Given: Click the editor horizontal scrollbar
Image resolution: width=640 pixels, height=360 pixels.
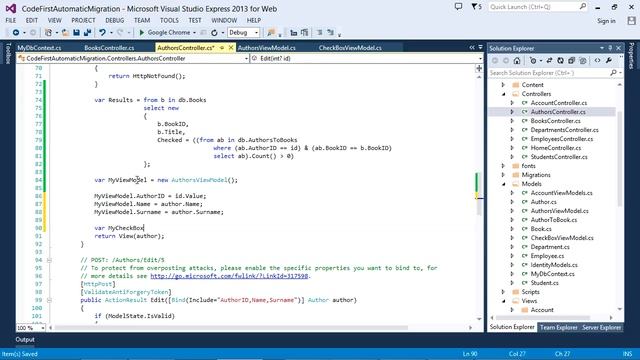Looking at the screenshot, I should pos(231,328).
